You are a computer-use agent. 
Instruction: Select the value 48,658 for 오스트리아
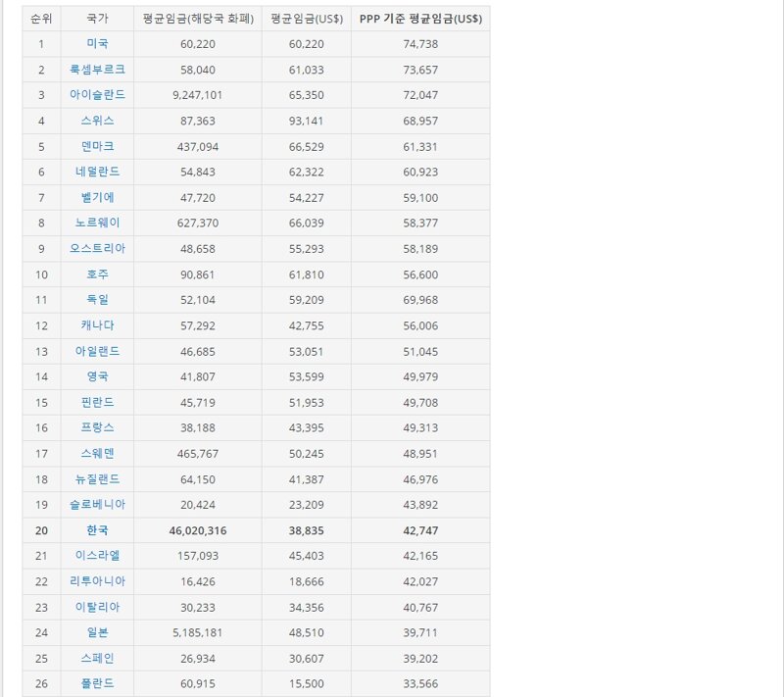[198, 249]
